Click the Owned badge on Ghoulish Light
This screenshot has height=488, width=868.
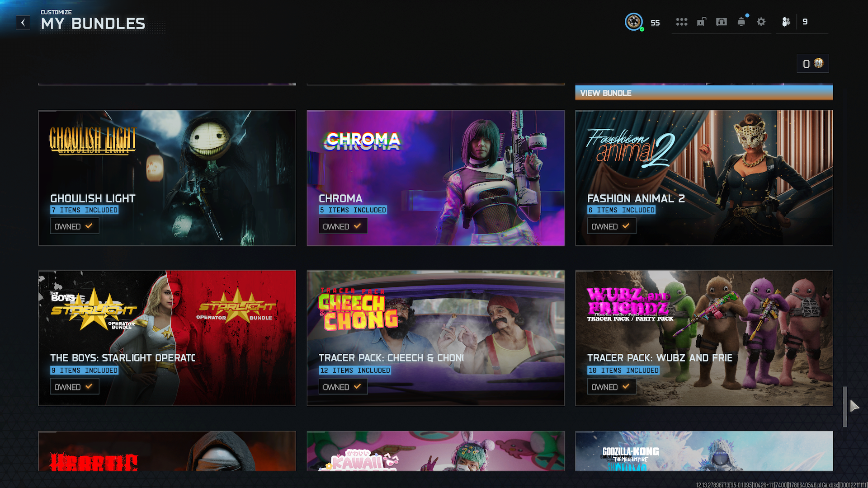pyautogui.click(x=75, y=226)
